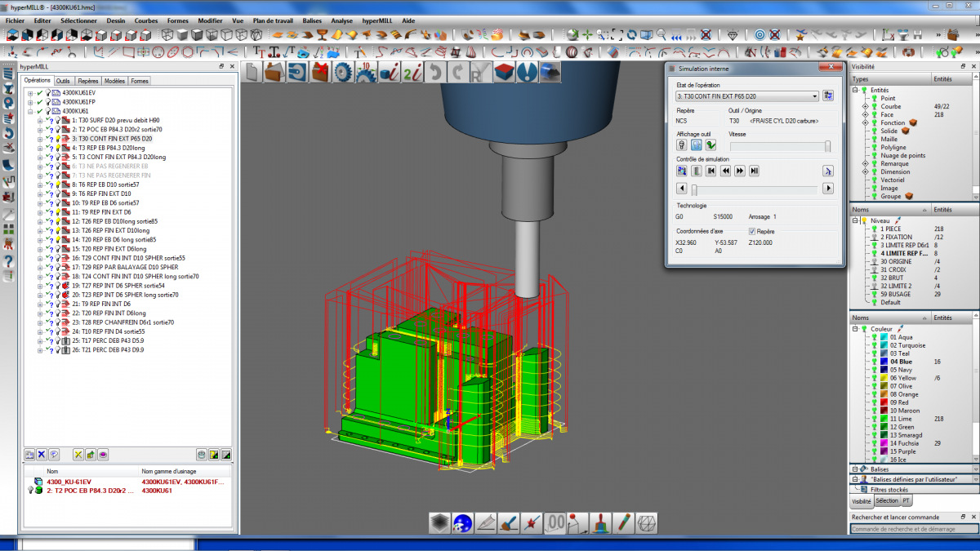Image resolution: width=980 pixels, height=551 pixels.
Task: Click the blue i info icon in viewport toolbar
Action: 390,72
